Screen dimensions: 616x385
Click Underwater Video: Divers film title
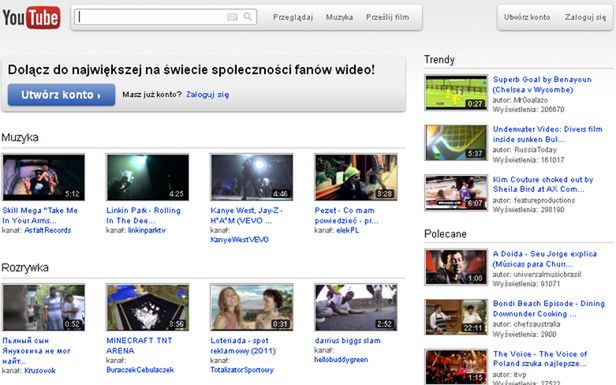tap(548, 134)
